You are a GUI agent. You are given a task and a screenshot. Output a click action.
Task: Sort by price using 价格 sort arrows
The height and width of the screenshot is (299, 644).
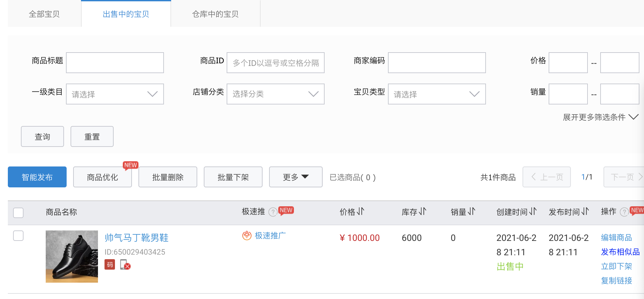pos(360,212)
